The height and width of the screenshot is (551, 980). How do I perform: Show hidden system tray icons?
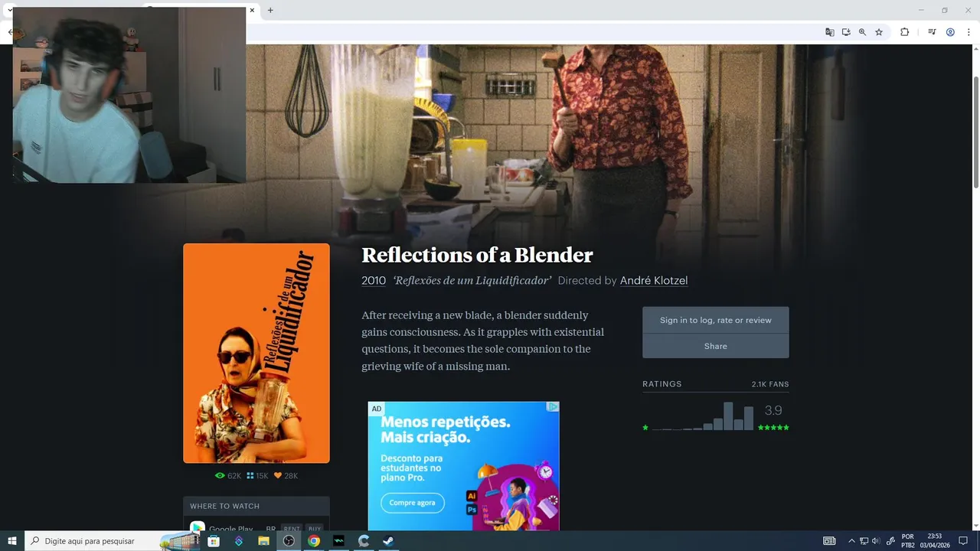click(851, 541)
